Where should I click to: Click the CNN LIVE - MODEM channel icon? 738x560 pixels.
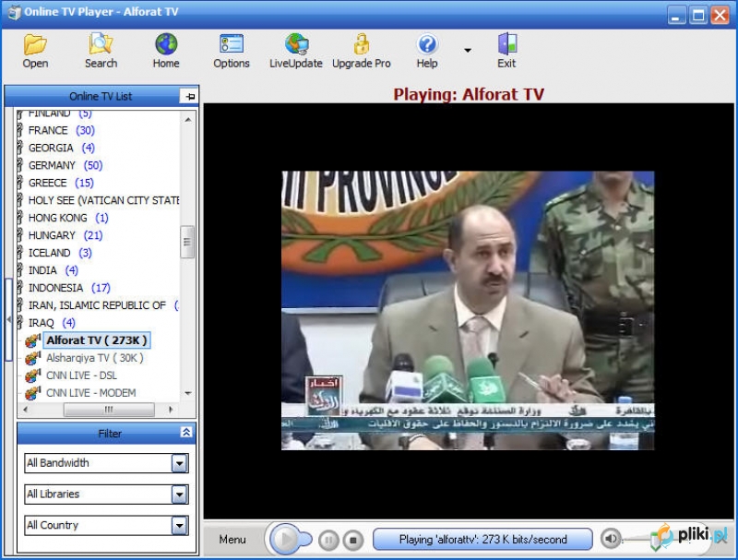(32, 392)
